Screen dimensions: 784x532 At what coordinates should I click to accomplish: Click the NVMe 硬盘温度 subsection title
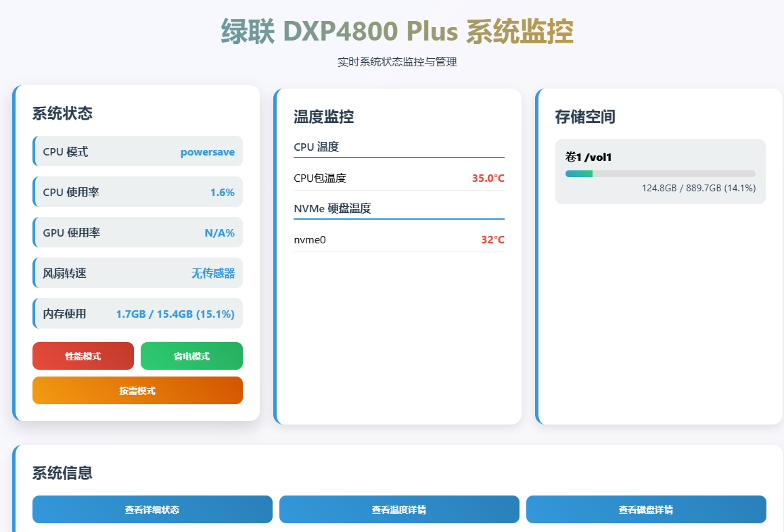[x=333, y=208]
